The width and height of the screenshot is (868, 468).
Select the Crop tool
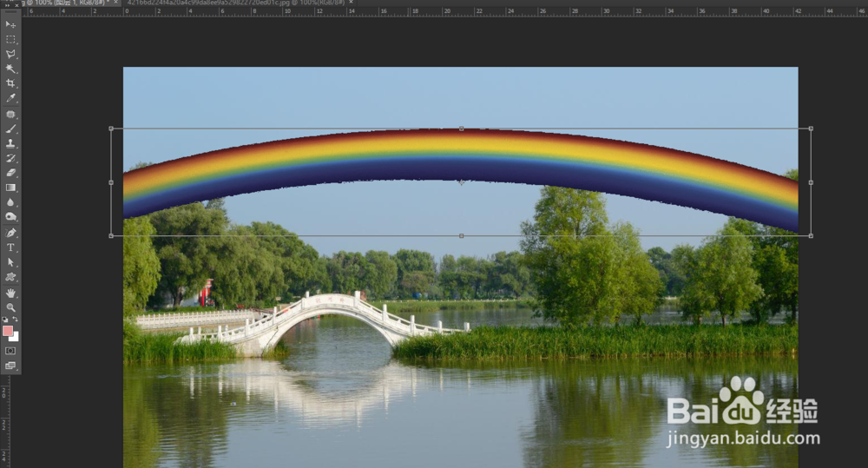(10, 83)
